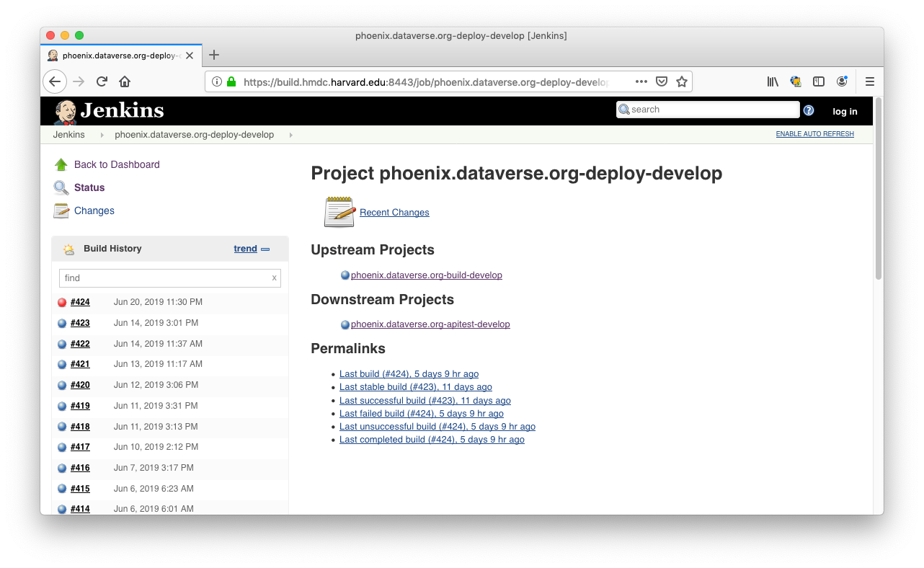This screenshot has height=568, width=924.
Task: Open build #414 number link
Action: 80,509
